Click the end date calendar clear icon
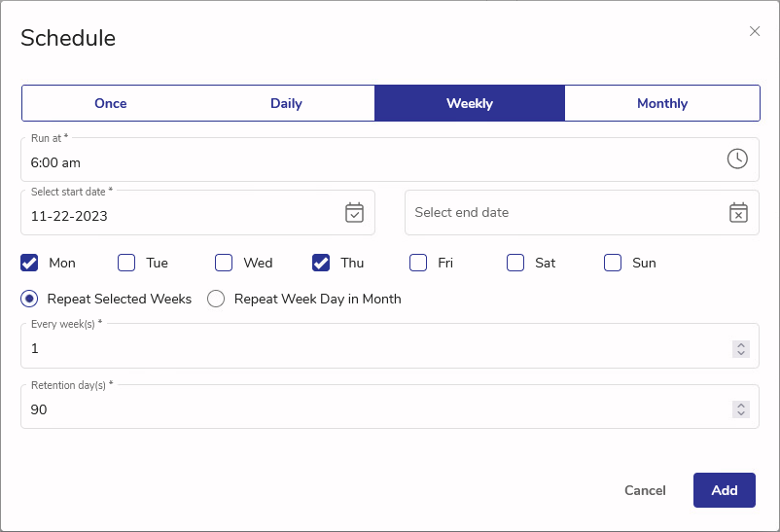780x532 pixels. 738,212
